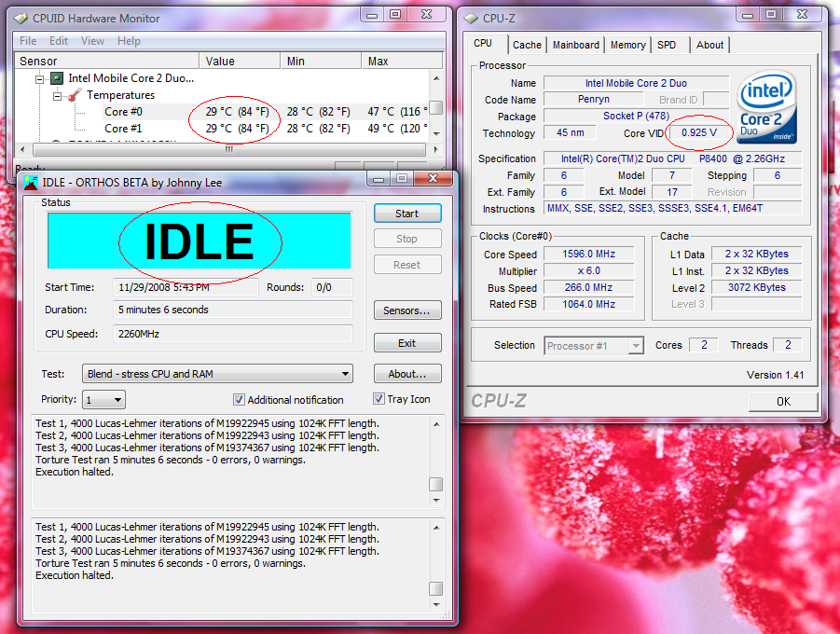Screen dimensions: 840x634
Task: Switch to the SPD tab in CPU-Z
Action: (667, 45)
